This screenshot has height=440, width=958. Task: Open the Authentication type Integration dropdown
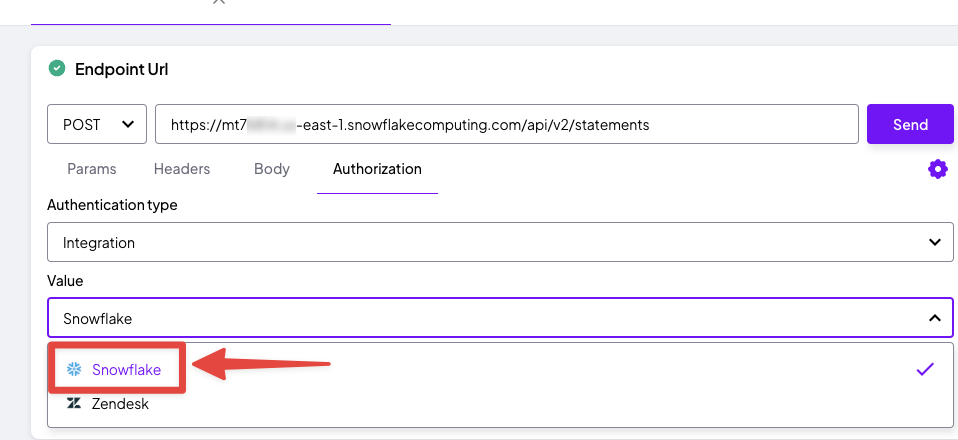click(x=500, y=242)
